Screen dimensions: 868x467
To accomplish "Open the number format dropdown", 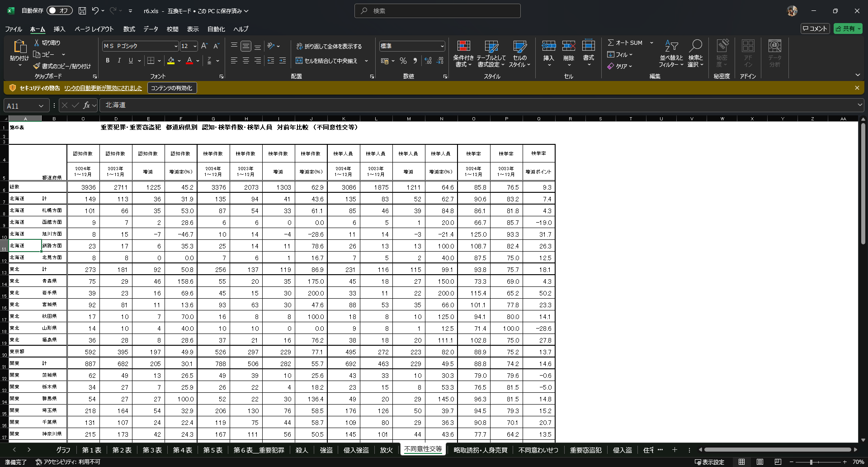I will coord(442,46).
